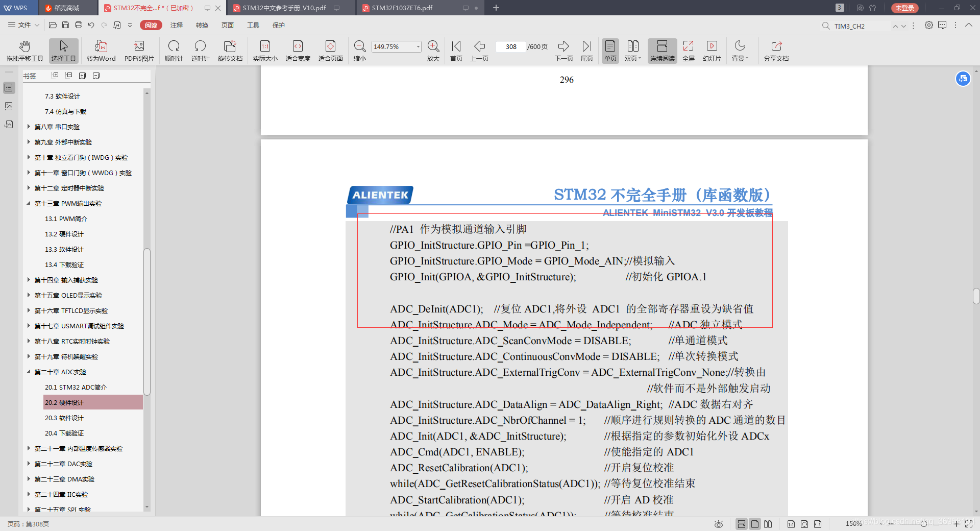Switch to the 注释 annotation tab
The width and height of the screenshot is (980, 531).
click(177, 25)
